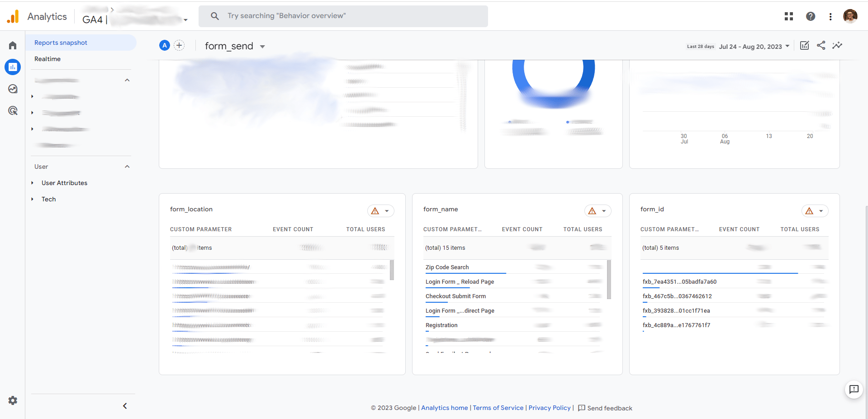Click the Login Form _ Reload Page row

513,282
